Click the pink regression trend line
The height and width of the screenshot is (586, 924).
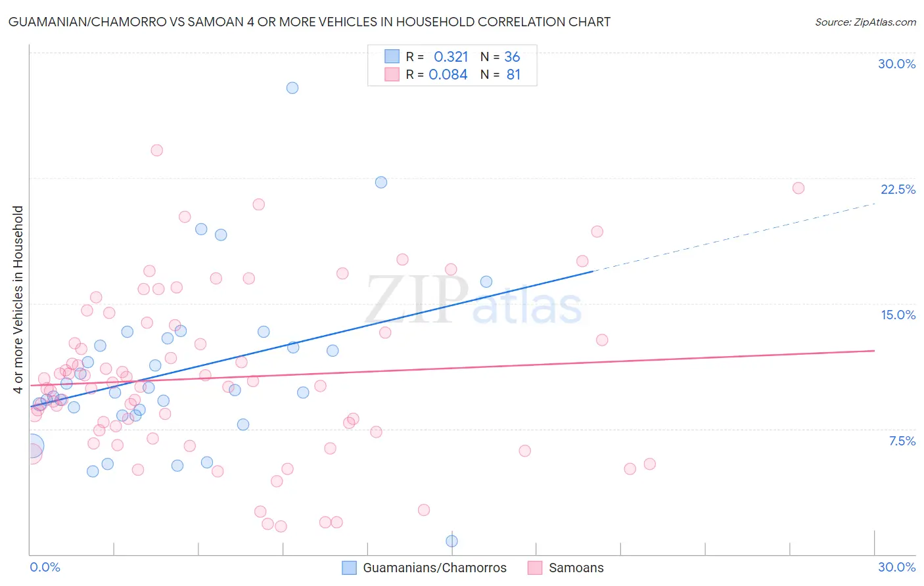click(452, 367)
